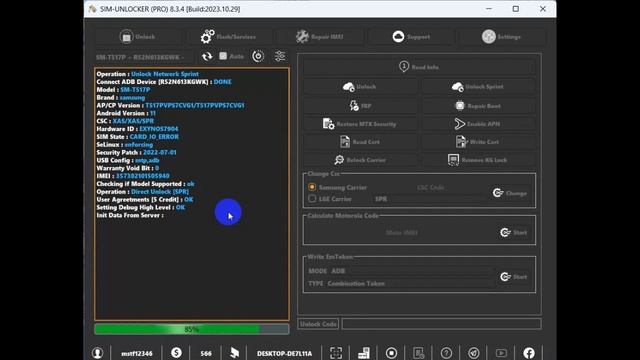Viewport: 640px width, 360px height.
Task: Click the Relock Carrier button
Action: pyautogui.click(x=360, y=160)
